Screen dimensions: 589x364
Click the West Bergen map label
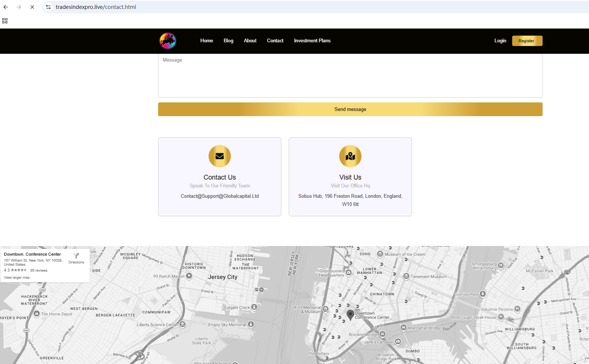(x=84, y=309)
